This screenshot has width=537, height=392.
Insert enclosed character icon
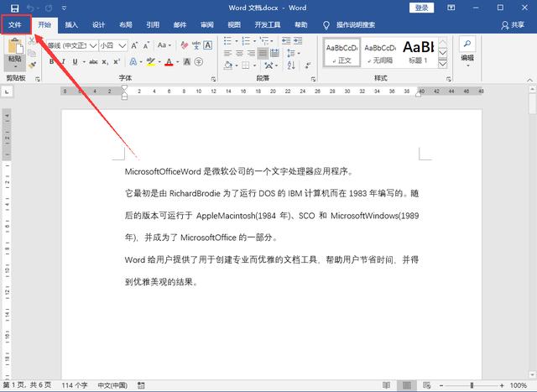click(x=198, y=61)
